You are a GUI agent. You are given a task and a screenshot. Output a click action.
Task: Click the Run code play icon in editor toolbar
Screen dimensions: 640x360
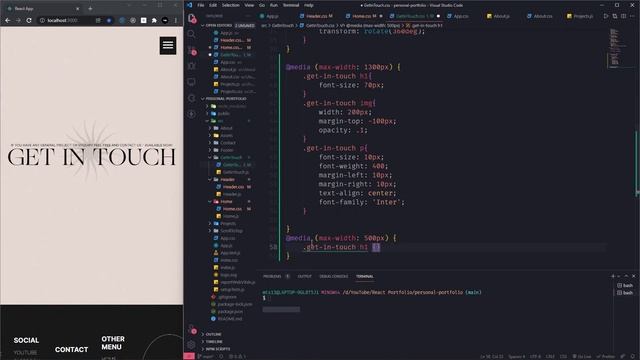click(x=606, y=16)
